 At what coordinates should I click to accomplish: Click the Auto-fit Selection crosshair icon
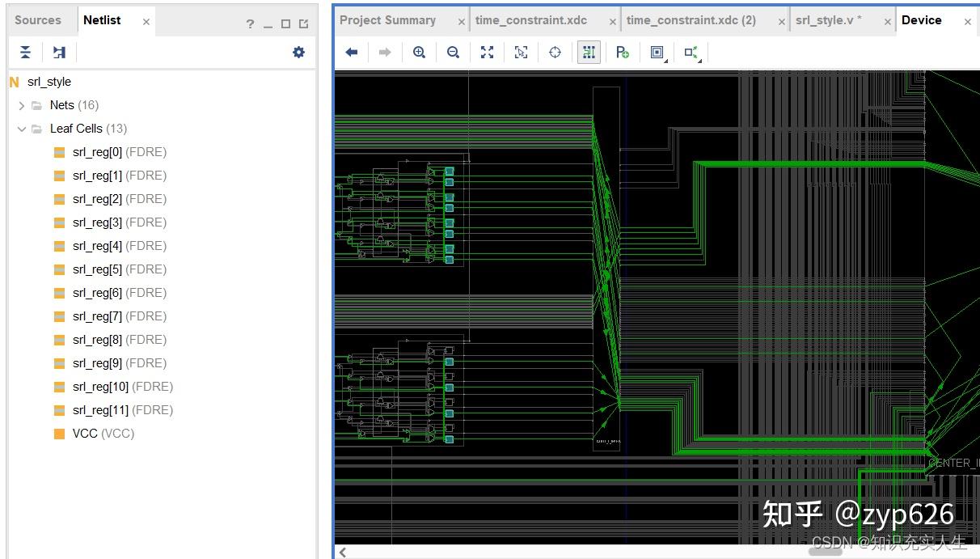(555, 53)
